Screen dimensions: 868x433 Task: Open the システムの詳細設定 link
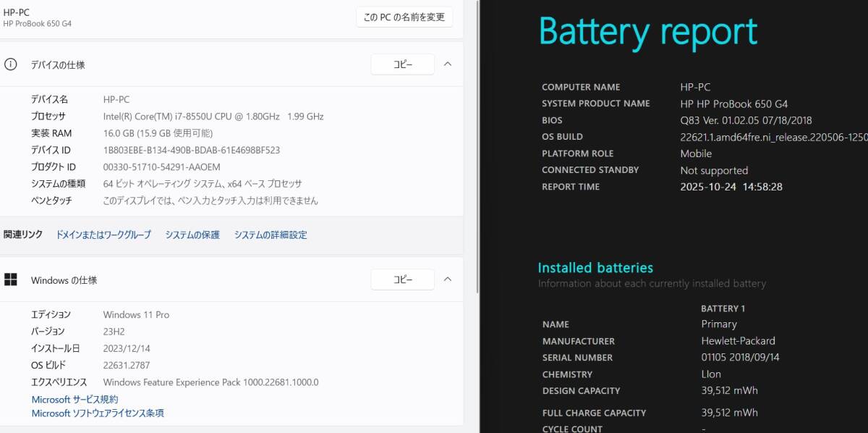[x=271, y=235]
